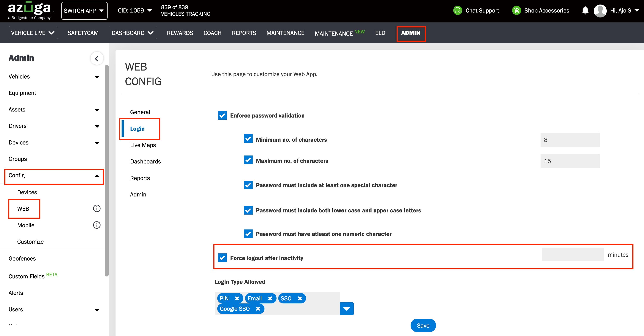Show info for Mobile config

click(97, 225)
